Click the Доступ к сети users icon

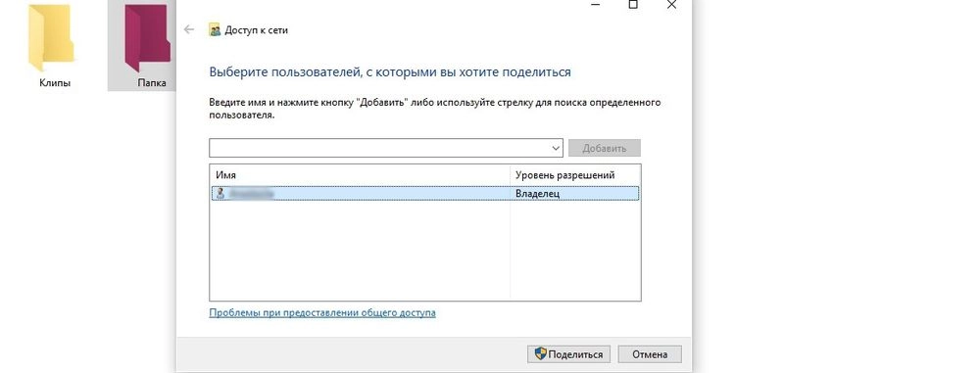pyautogui.click(x=215, y=30)
